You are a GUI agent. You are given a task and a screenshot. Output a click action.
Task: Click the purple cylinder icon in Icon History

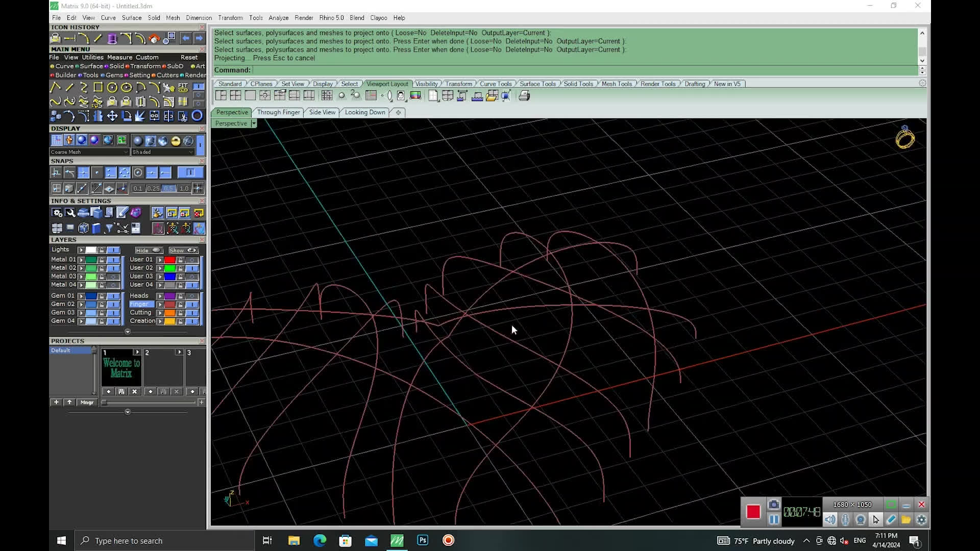[112, 38]
